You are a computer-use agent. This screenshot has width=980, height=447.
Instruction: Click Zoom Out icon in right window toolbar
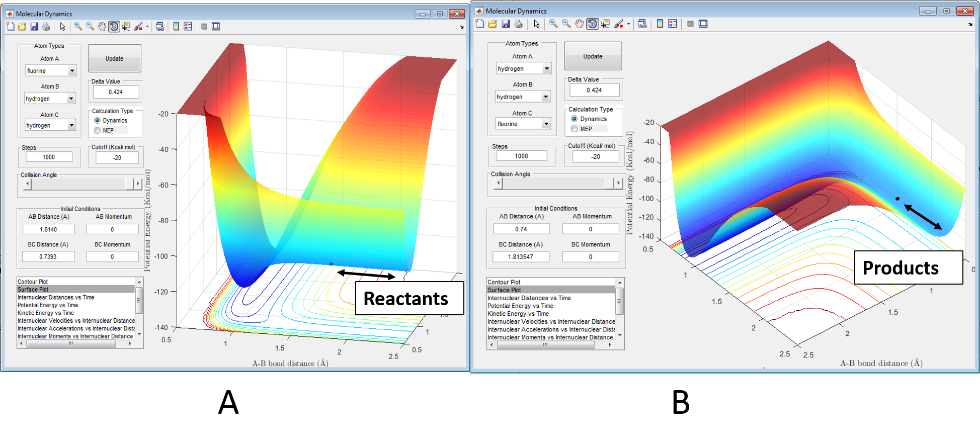566,24
